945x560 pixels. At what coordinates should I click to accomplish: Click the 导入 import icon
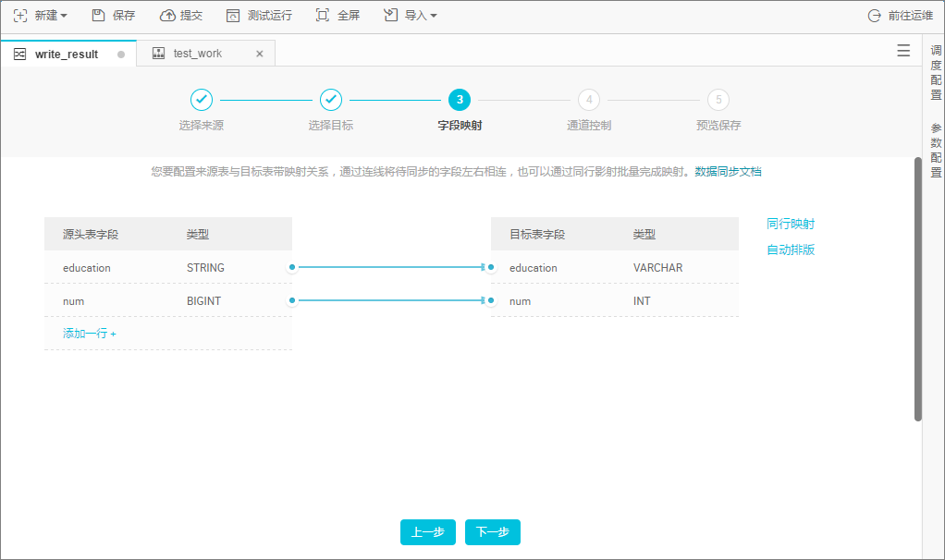(x=390, y=15)
